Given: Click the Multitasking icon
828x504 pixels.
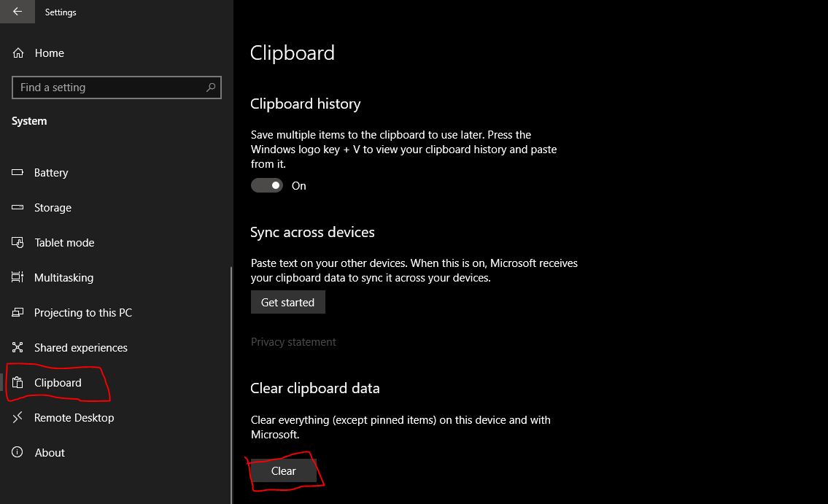Looking at the screenshot, I should [18, 278].
